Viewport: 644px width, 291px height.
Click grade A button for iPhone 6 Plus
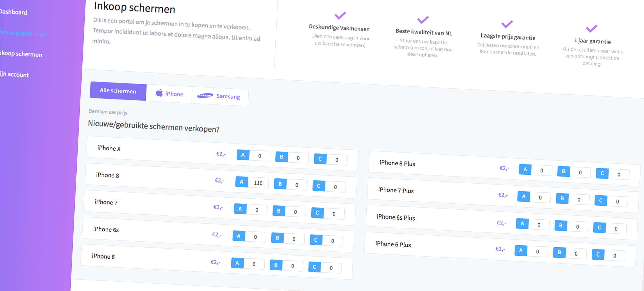[521, 250]
